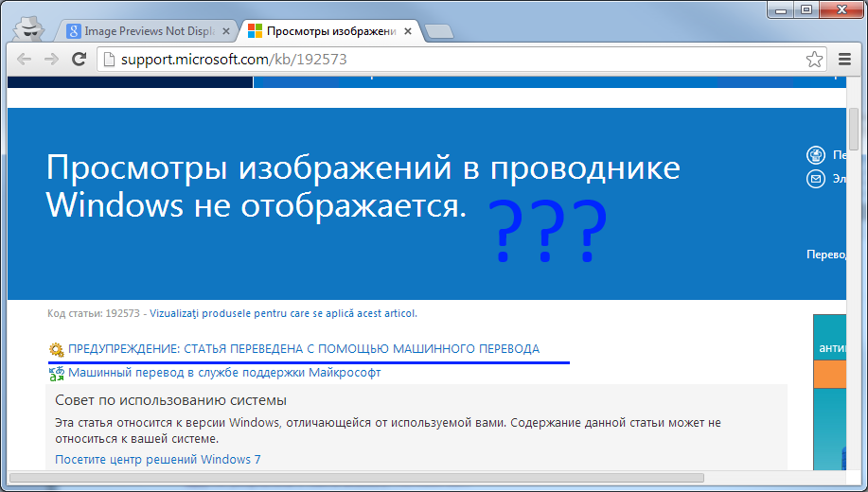Go forward with the browser forward arrow
The width and height of the screenshot is (868, 492).
[x=51, y=60]
